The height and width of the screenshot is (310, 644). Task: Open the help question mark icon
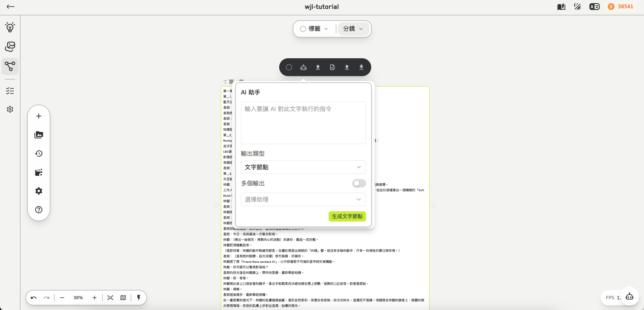tap(39, 210)
